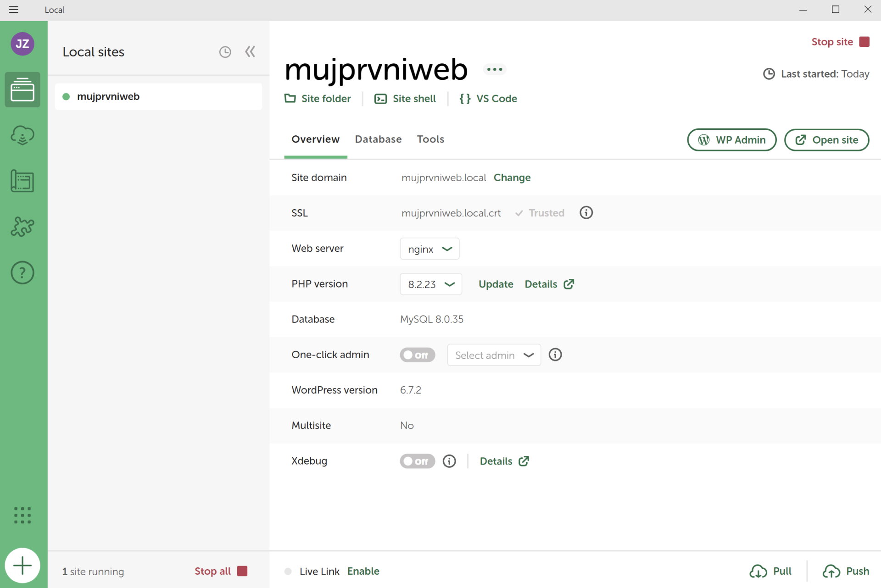Close the Local window
The height and width of the screenshot is (588, 881).
click(x=868, y=10)
